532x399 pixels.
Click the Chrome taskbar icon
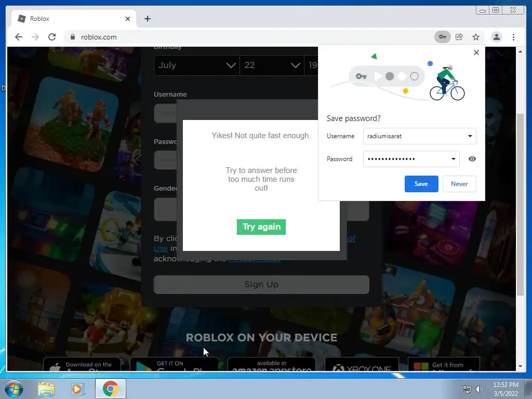[110, 389]
